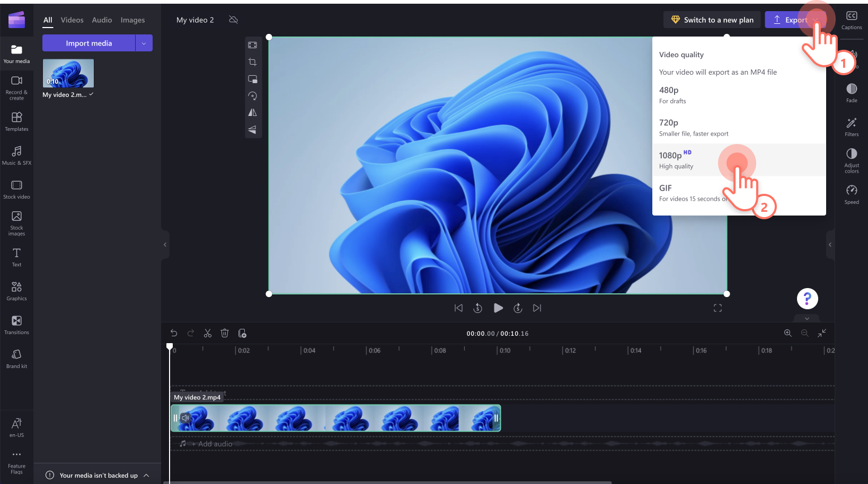Viewport: 868px width, 484px height.
Task: Delete selected clip with trash icon
Action: point(225,333)
